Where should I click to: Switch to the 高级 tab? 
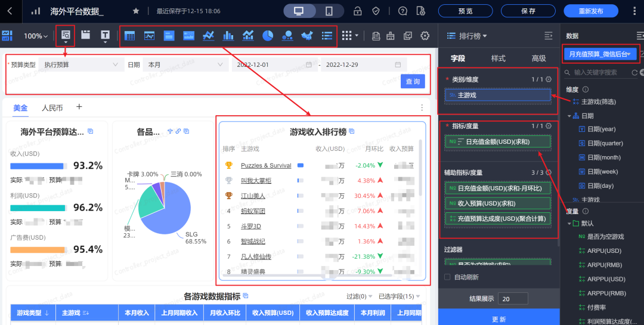tap(539, 58)
